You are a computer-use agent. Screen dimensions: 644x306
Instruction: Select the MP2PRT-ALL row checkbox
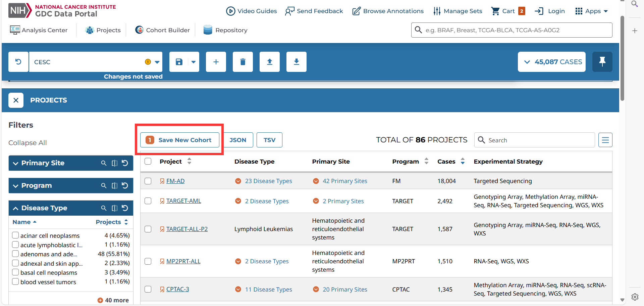[x=148, y=261]
